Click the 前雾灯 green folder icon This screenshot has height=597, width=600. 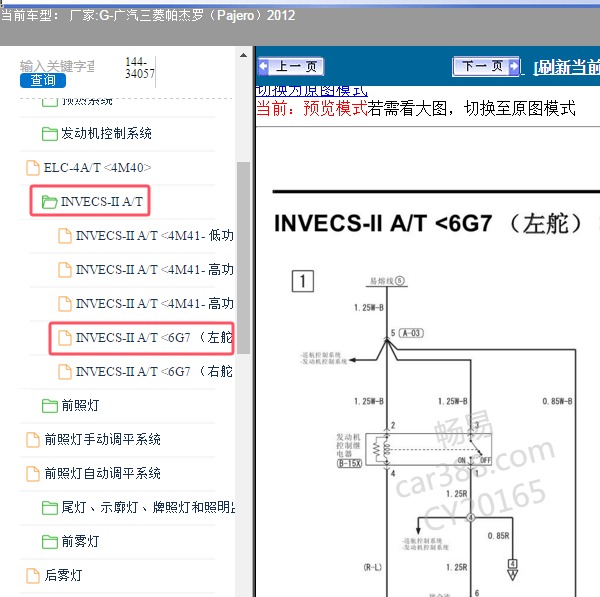click(x=49, y=542)
